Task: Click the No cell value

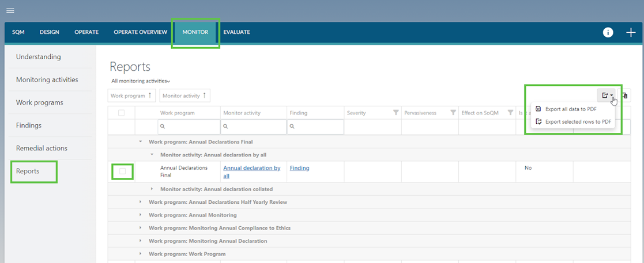Action: [x=528, y=168]
